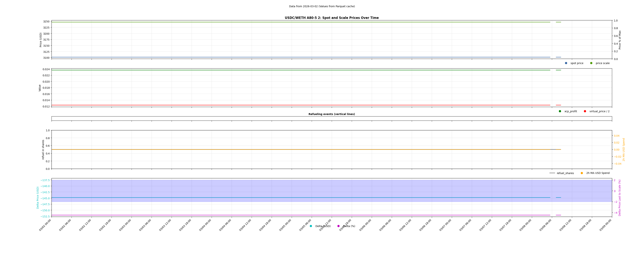Click the green xcp_profit legend dot
Screen dimensions: 644x255
[560, 111]
